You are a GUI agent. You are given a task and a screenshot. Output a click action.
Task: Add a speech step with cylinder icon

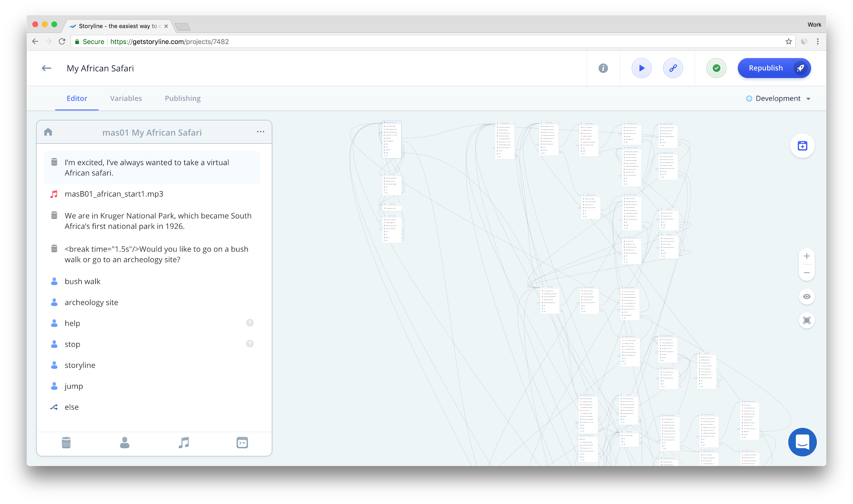66,443
